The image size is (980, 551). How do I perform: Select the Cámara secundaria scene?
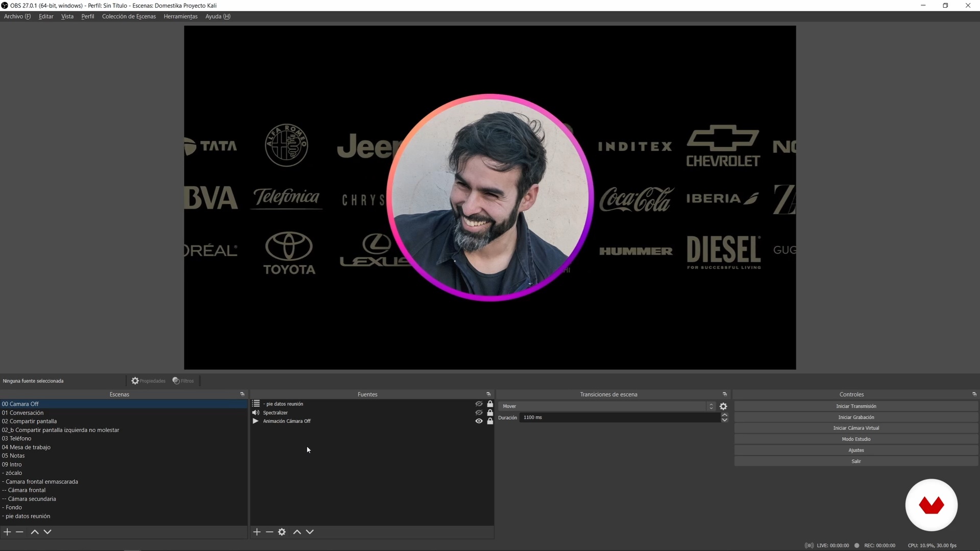click(124, 498)
